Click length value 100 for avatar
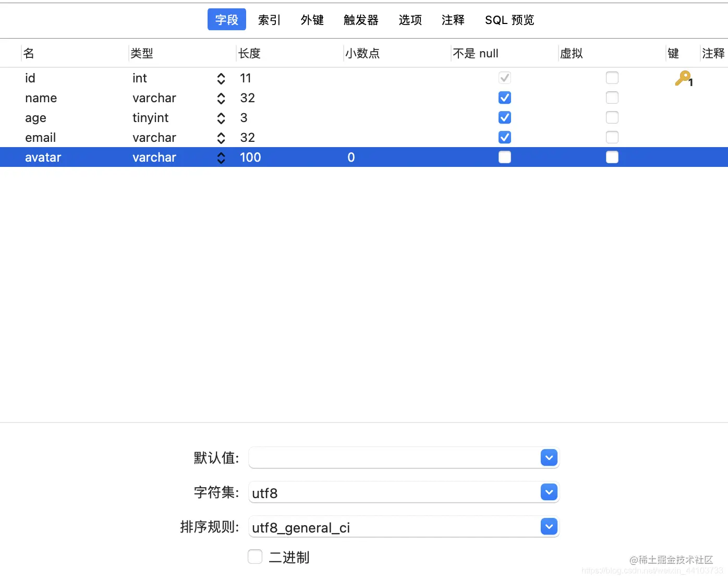Viewport: 728px width, 580px height. pyautogui.click(x=250, y=158)
